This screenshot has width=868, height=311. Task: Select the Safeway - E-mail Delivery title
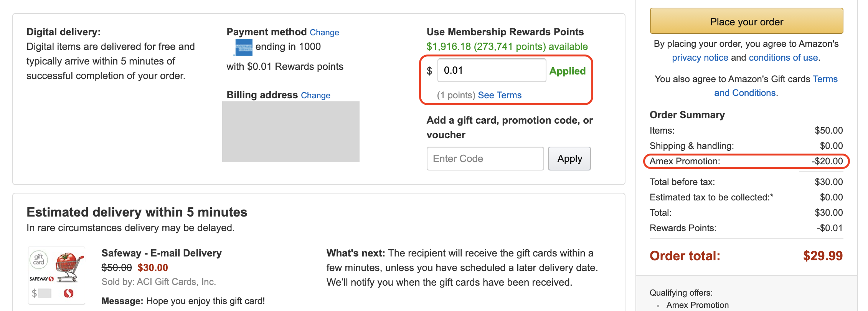point(162,253)
